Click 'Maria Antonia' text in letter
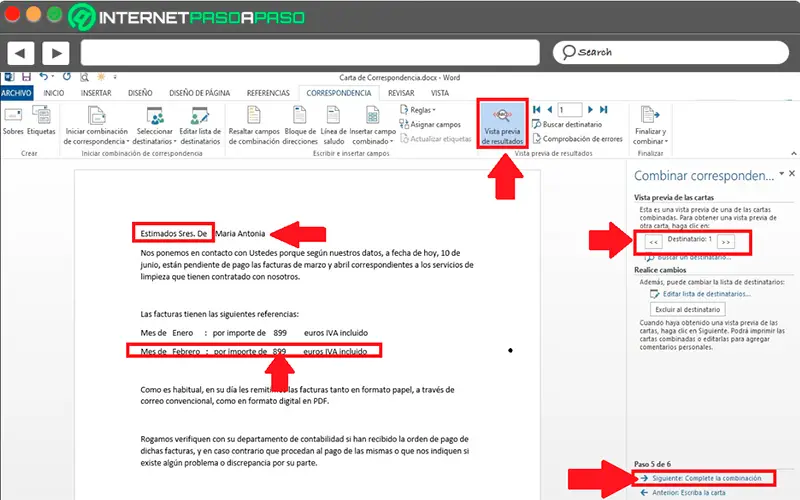The image size is (800, 500). [240, 234]
